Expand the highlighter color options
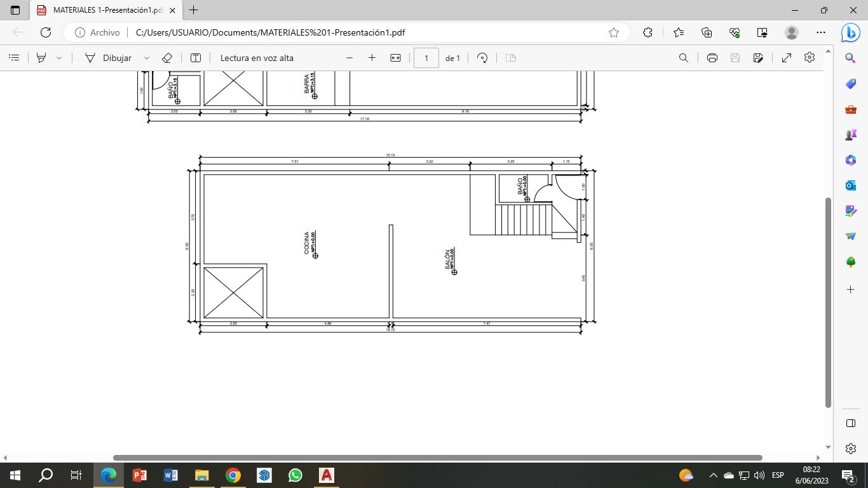868x488 pixels. pos(59,58)
